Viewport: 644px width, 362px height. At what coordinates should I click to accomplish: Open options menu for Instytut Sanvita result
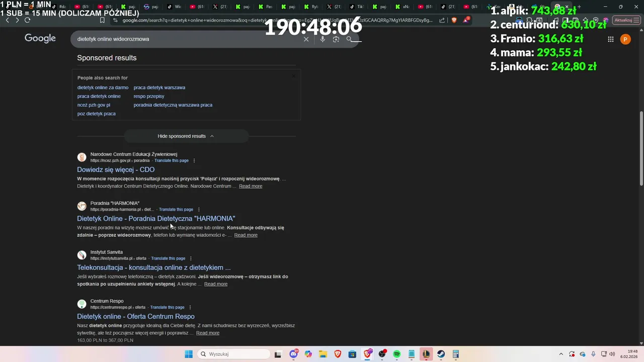click(191, 258)
